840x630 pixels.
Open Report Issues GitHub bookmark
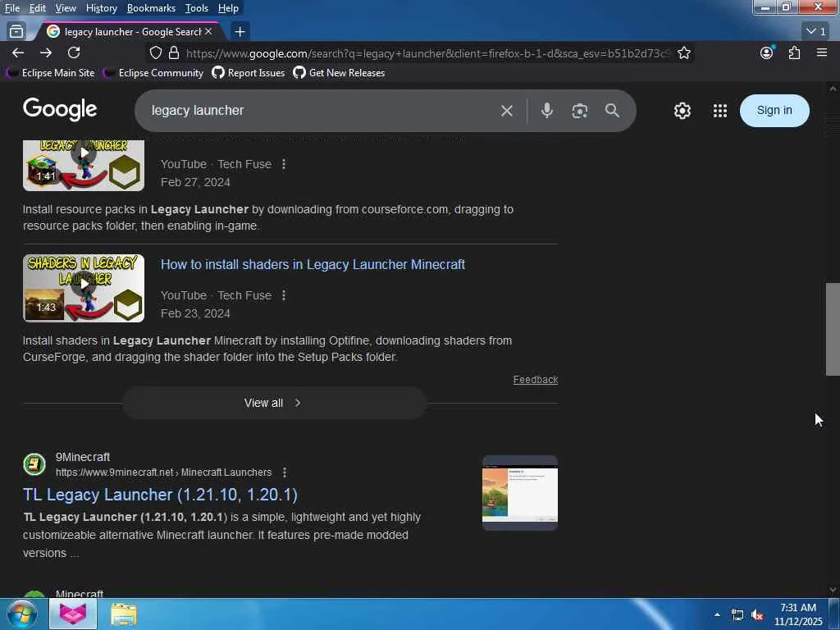click(x=249, y=73)
